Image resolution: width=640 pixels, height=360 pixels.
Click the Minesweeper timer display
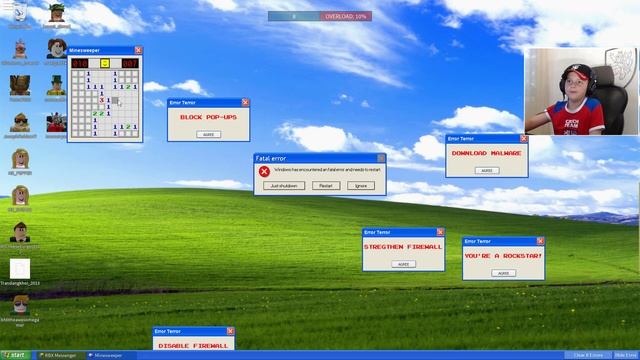point(130,63)
